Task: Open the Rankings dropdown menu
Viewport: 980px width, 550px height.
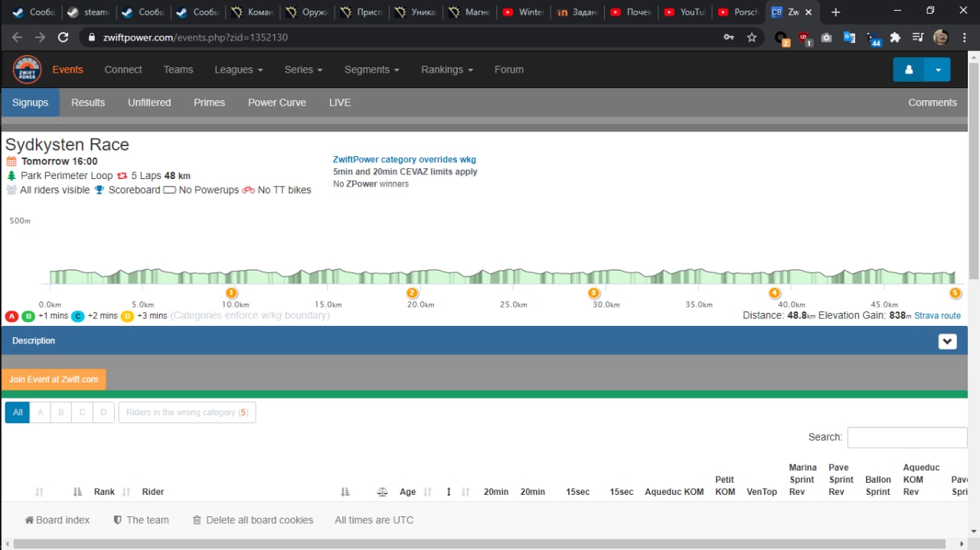Action: pyautogui.click(x=447, y=70)
